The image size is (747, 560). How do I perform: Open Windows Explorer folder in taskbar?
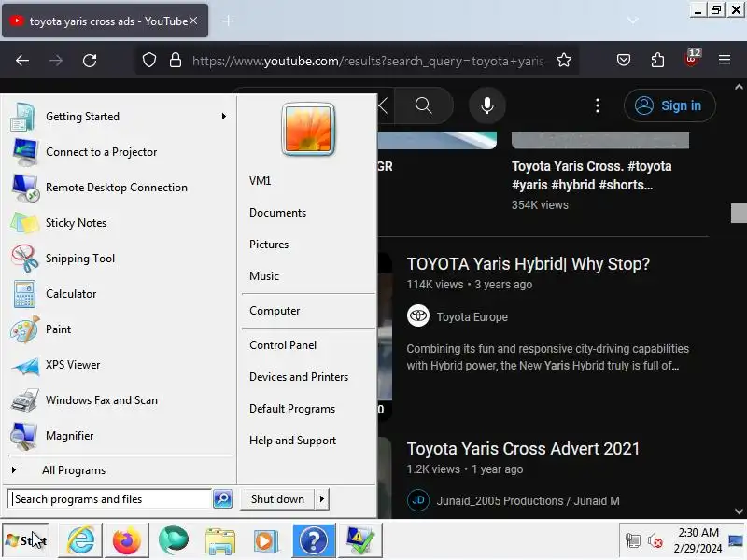click(x=220, y=540)
